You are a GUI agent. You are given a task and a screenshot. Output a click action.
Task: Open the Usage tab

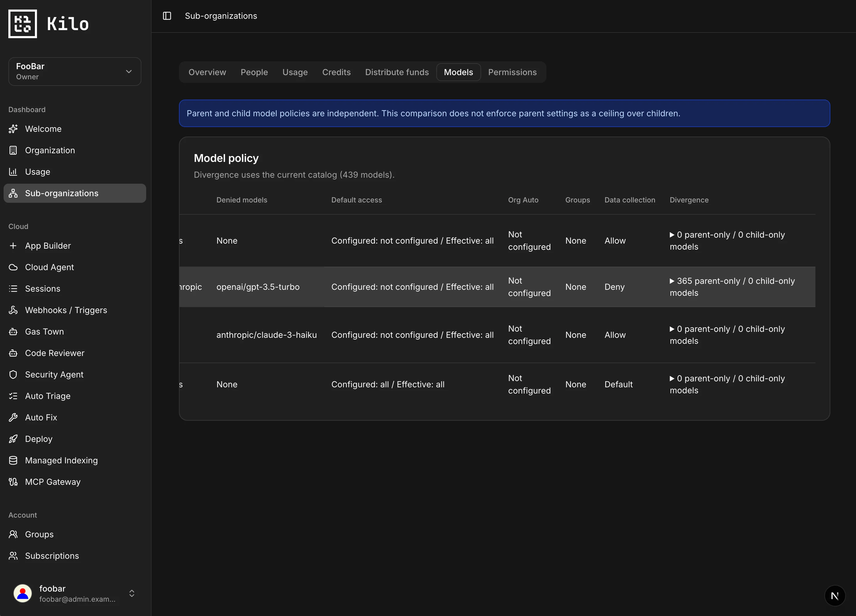[295, 72]
